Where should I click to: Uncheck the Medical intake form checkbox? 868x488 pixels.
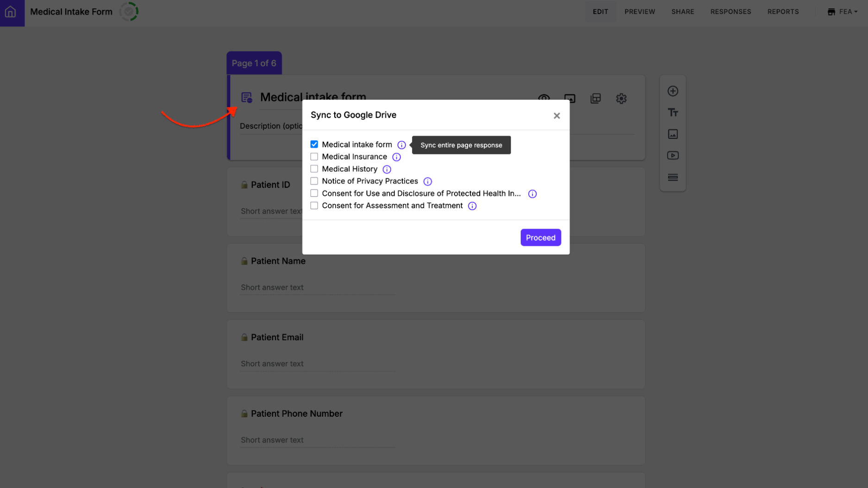314,144
